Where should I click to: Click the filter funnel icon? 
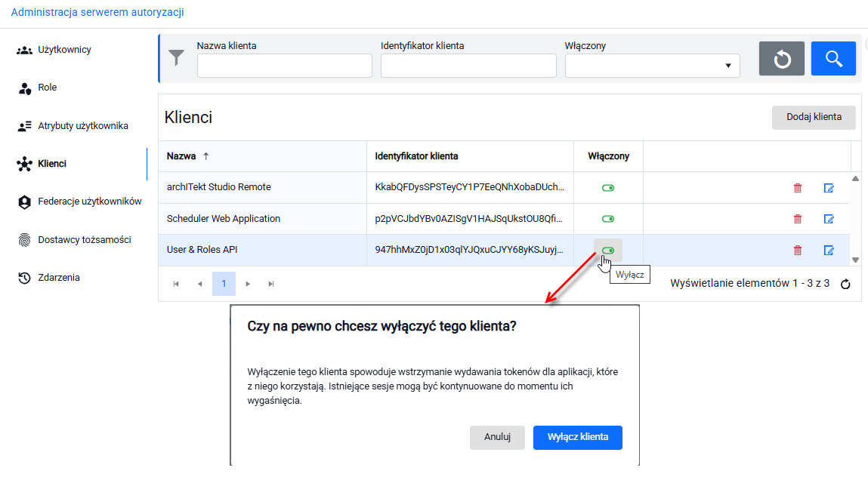(176, 57)
